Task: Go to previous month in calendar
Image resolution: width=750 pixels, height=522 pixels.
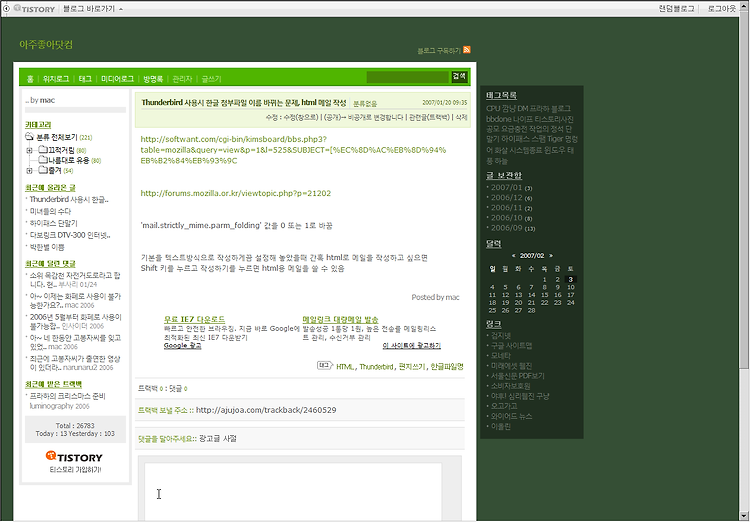Action: tap(513, 255)
